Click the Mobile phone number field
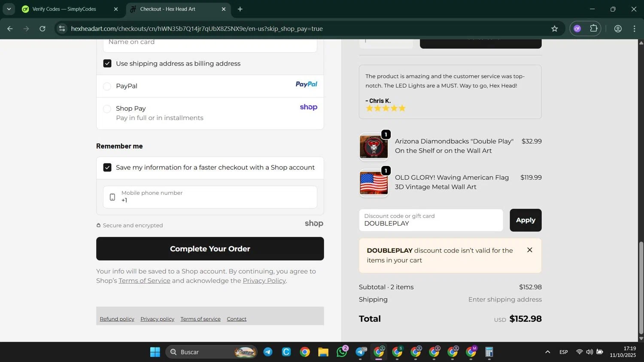Image resolution: width=644 pixels, height=362 pixels. 210,197
